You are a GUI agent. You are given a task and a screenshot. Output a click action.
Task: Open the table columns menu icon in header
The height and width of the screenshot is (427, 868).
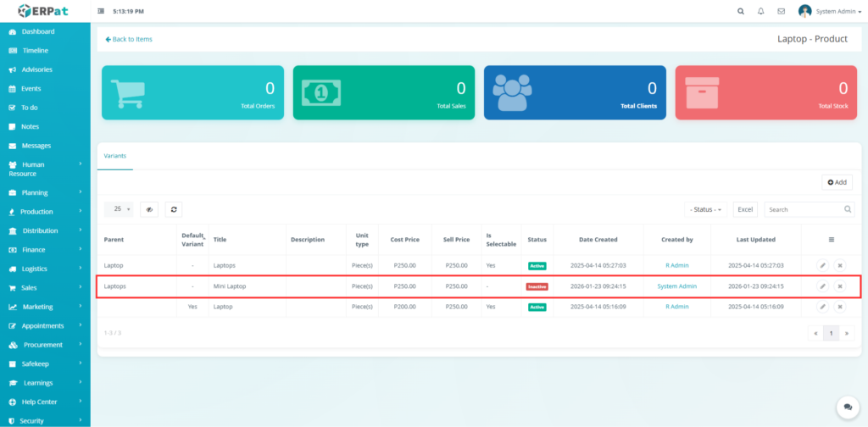[831, 240]
